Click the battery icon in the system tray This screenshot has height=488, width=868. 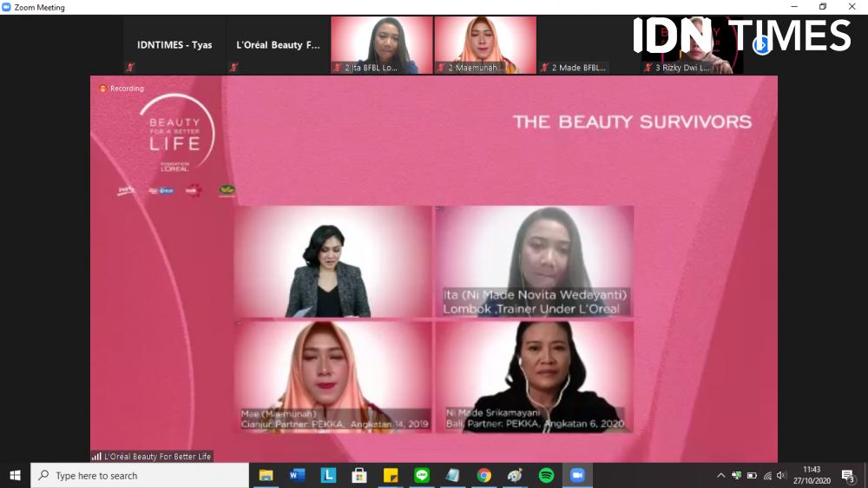point(752,475)
